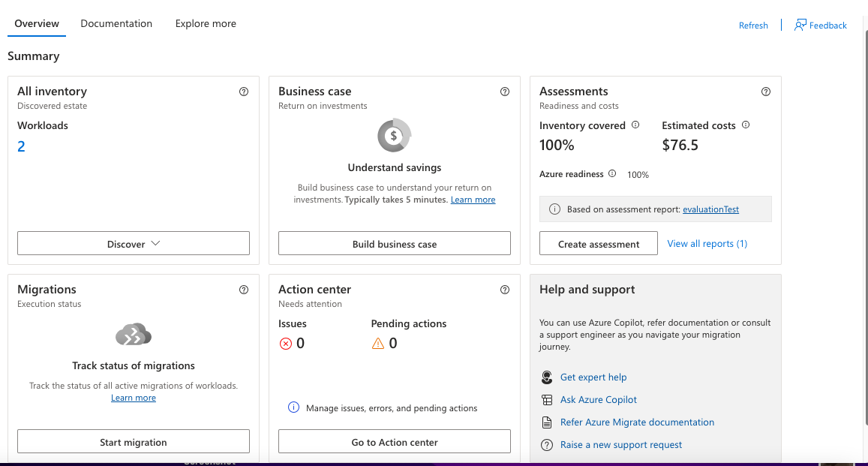Click the Summary heading
This screenshot has height=466, width=868.
(33, 56)
